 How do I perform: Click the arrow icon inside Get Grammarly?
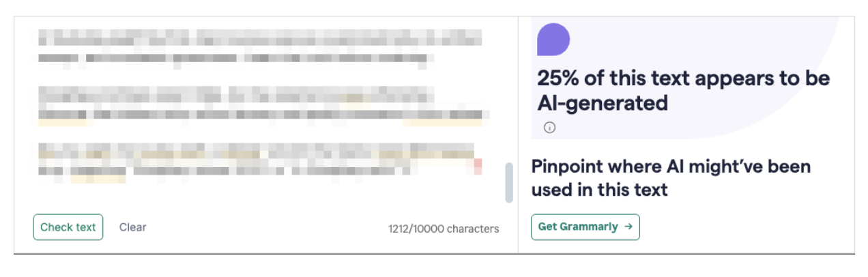coord(628,227)
